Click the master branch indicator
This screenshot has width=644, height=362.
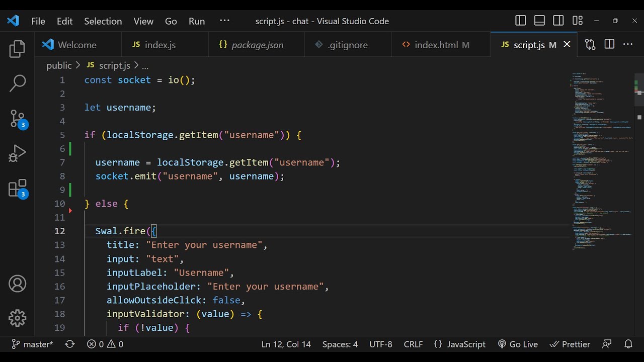click(33, 344)
